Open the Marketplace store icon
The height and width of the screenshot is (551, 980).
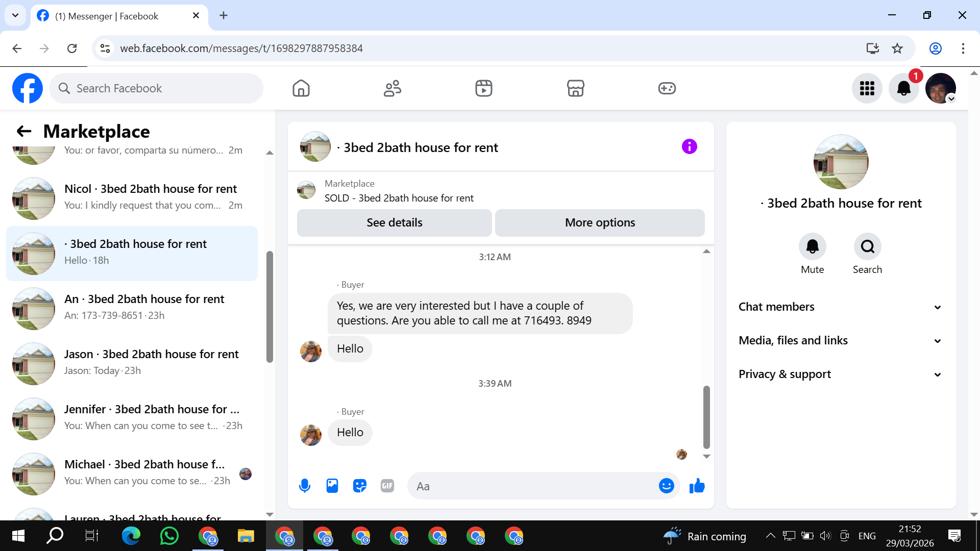point(575,88)
